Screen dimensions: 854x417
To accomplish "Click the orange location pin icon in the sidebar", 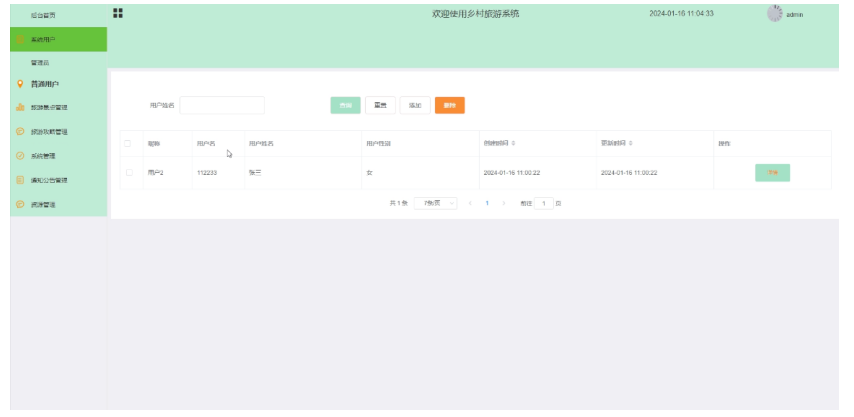I will (x=20, y=84).
